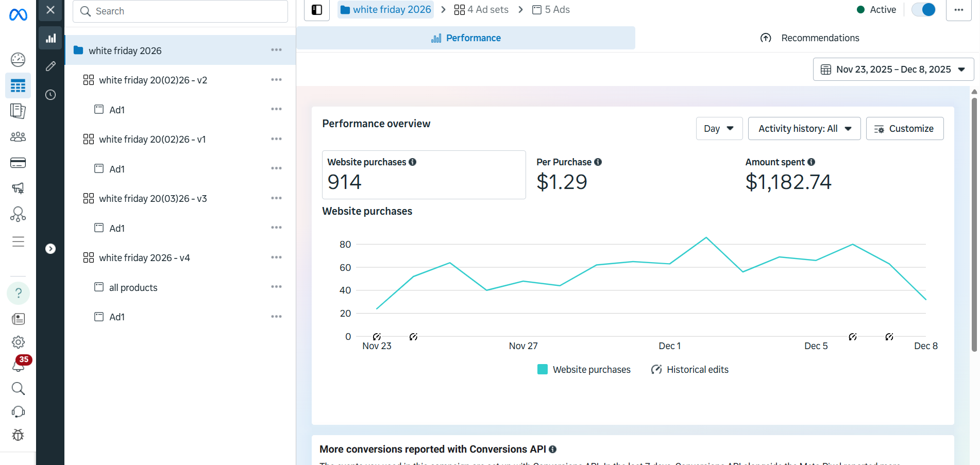Switch to the Recommendations tab
980x465 pixels.
point(809,38)
